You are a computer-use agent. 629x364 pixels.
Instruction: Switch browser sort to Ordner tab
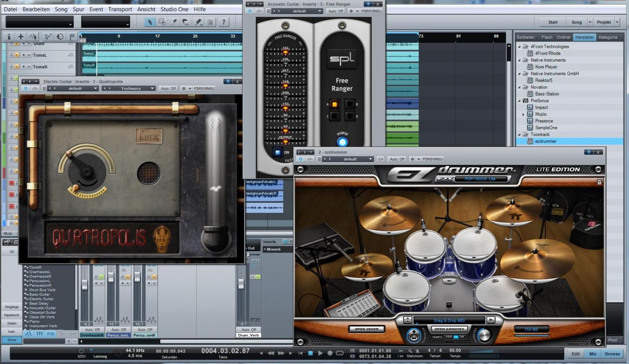(564, 37)
